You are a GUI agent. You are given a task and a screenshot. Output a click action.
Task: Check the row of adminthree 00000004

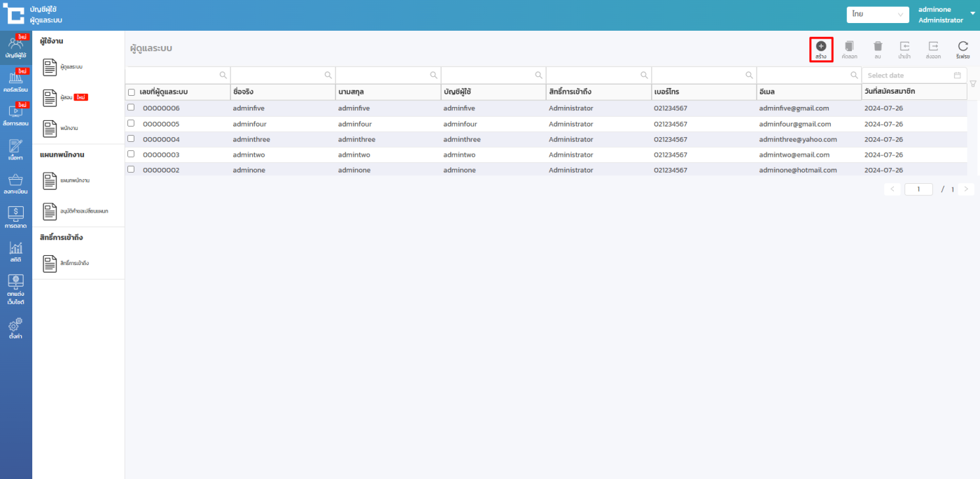131,138
